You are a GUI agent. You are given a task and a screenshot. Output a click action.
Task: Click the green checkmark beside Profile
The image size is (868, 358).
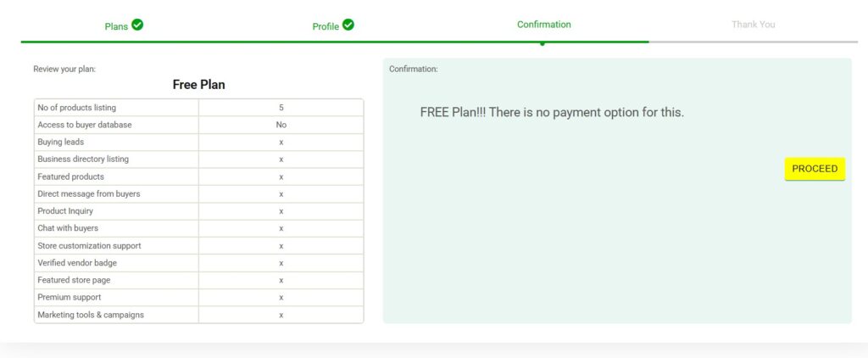(x=348, y=25)
